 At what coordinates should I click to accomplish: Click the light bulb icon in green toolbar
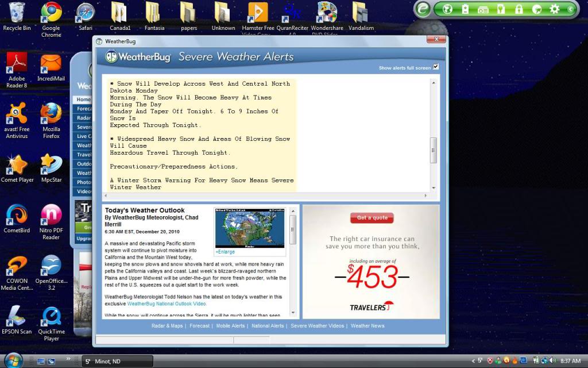coord(501,9)
